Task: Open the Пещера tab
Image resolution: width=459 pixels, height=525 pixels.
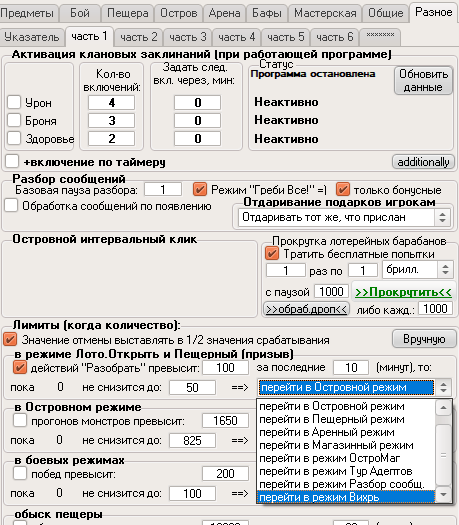Action: click(128, 13)
